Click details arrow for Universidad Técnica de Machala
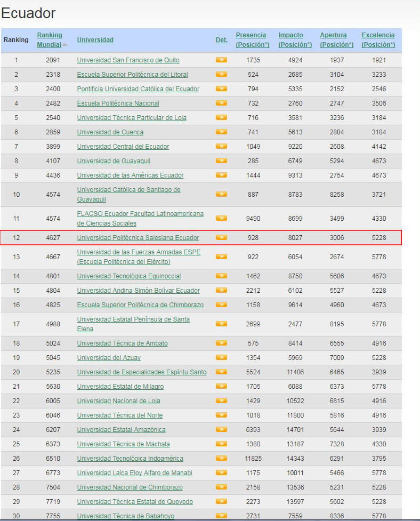 [x=221, y=444]
